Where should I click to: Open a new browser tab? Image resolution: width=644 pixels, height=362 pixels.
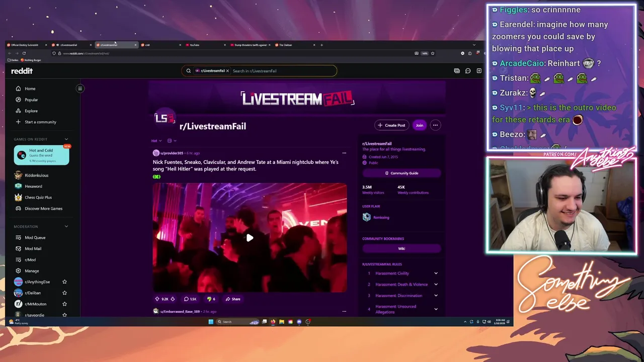[x=322, y=45]
